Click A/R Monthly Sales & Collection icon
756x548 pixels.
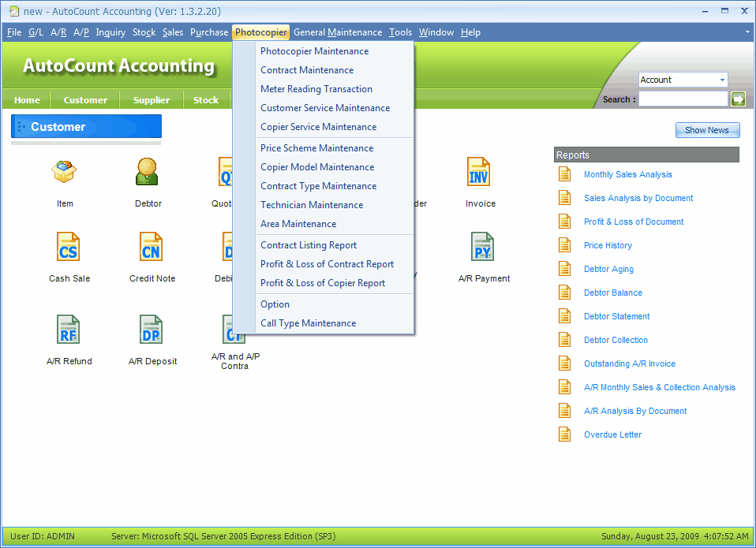[x=564, y=386]
